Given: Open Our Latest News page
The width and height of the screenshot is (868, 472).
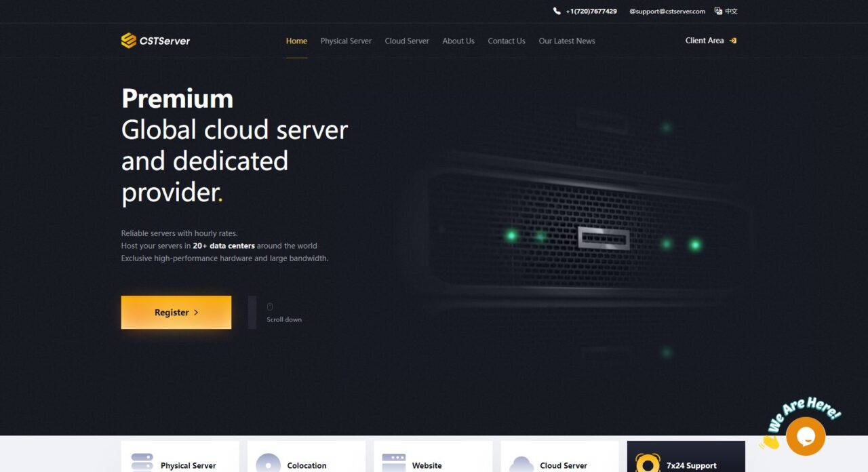Looking at the screenshot, I should [567, 41].
